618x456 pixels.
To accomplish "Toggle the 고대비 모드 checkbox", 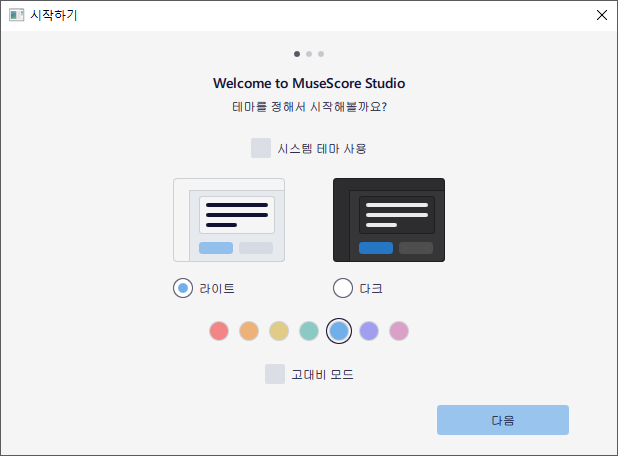I will 275,374.
